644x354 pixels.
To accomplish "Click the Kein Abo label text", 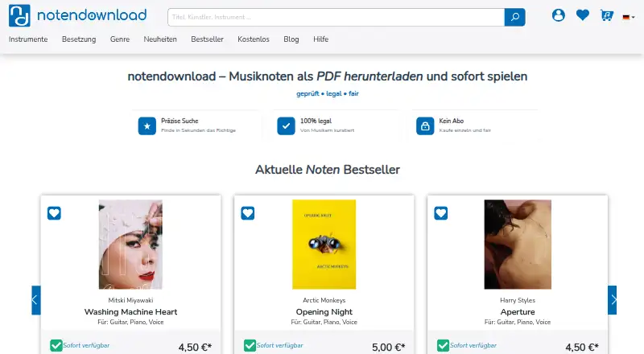I will (452, 121).
